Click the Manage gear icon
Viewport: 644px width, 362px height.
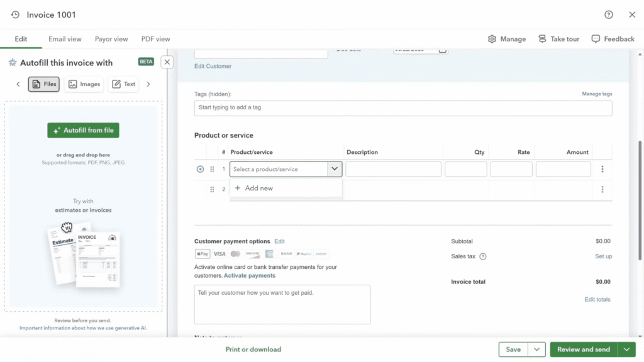492,39
